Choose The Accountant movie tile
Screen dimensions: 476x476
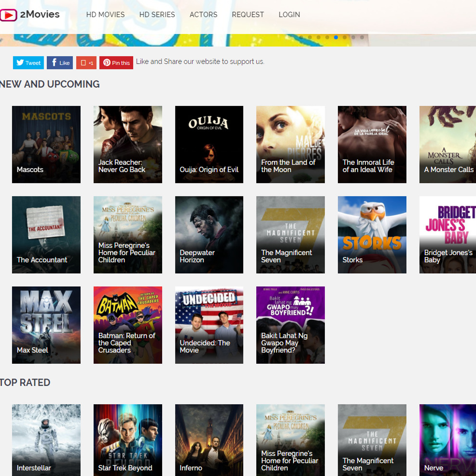point(46,234)
